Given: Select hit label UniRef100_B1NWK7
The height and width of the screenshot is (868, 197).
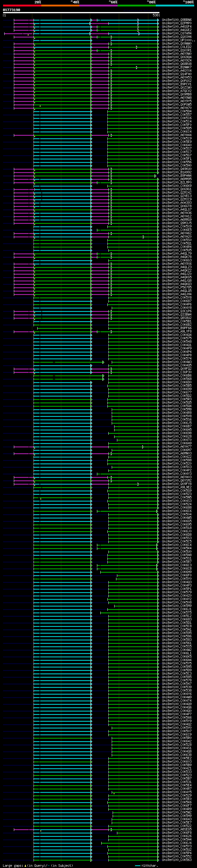Looking at the screenshot, I should pyautogui.click(x=176, y=67).
